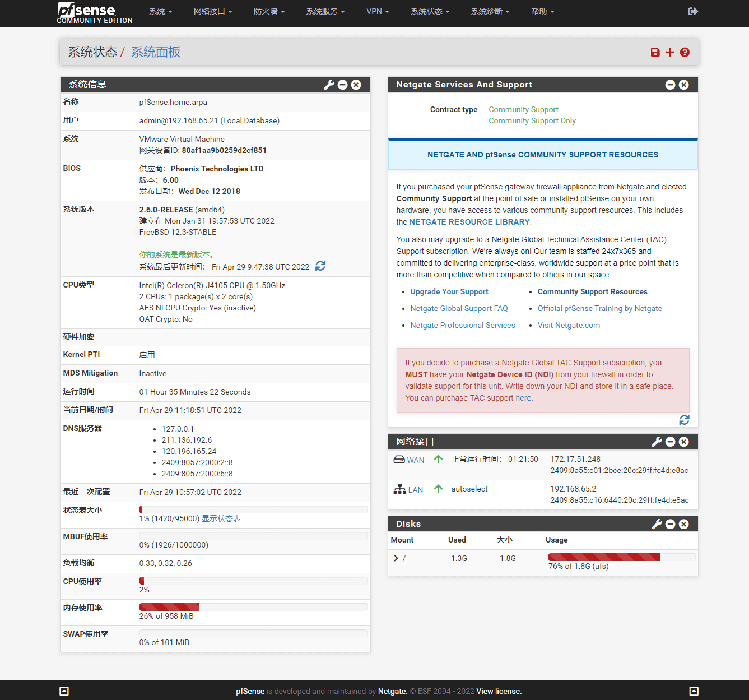Click the WAN IP address 172.17.51.248

point(575,459)
